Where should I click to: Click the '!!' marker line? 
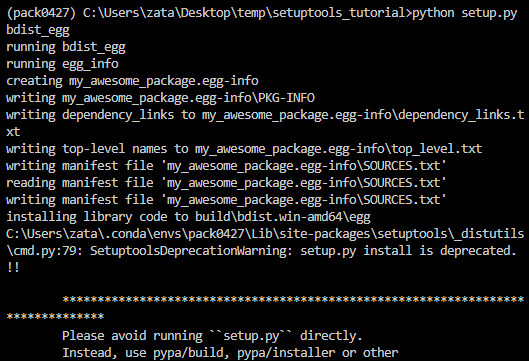pos(13,268)
